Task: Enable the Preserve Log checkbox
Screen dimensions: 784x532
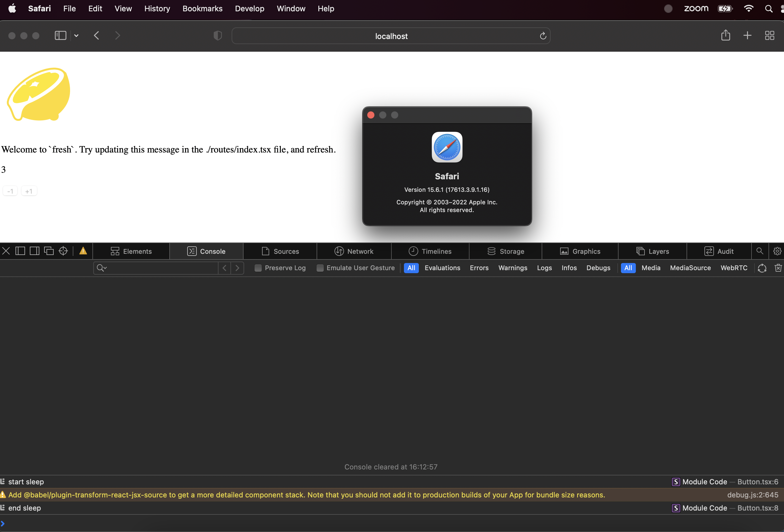Action: [258, 268]
